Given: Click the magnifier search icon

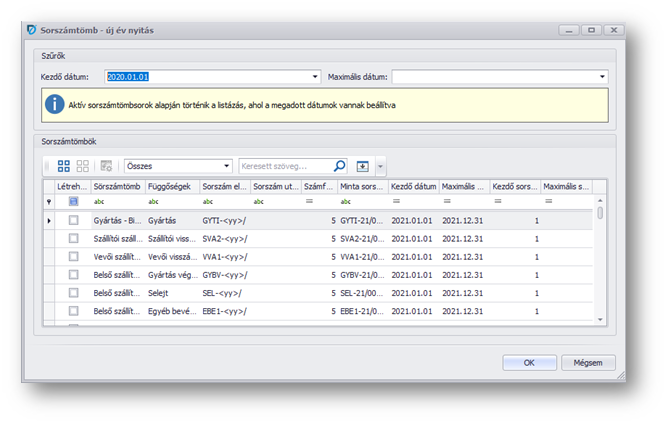Looking at the screenshot, I should [x=339, y=166].
